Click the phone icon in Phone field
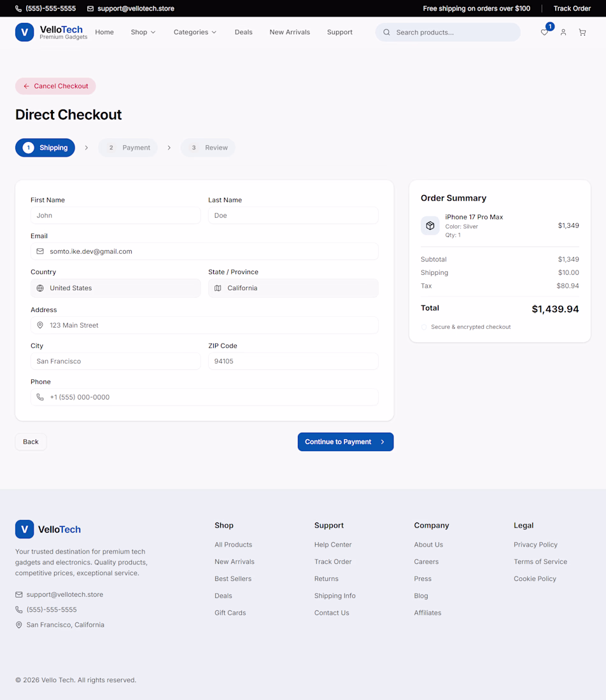606x700 pixels. click(40, 397)
